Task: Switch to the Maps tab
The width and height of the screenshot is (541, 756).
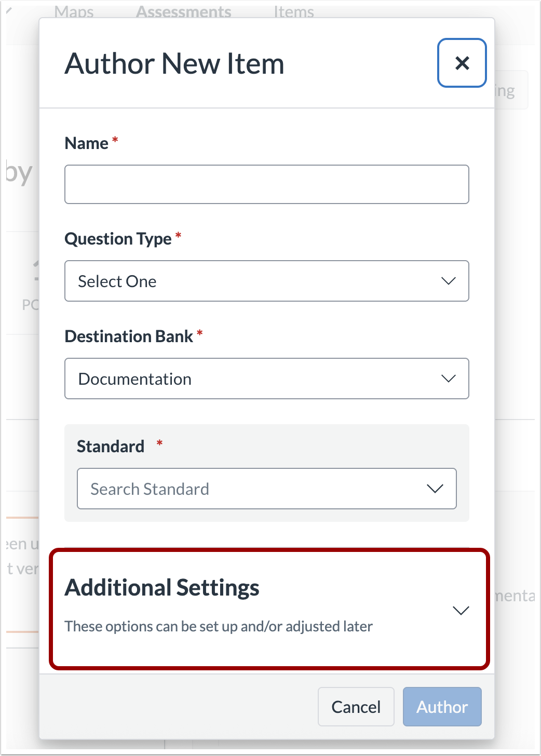Action: coord(74,11)
